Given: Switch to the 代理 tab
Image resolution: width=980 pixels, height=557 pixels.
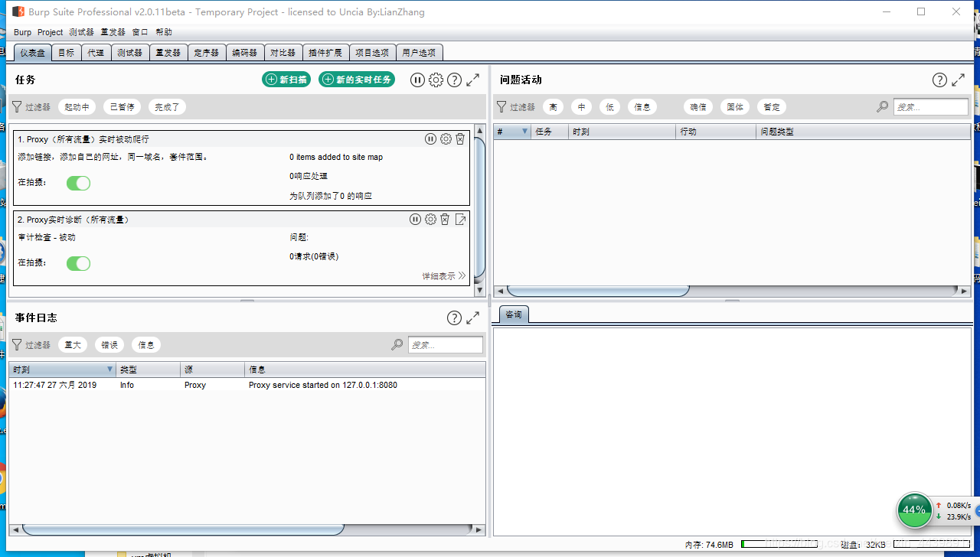Looking at the screenshot, I should pyautogui.click(x=96, y=53).
